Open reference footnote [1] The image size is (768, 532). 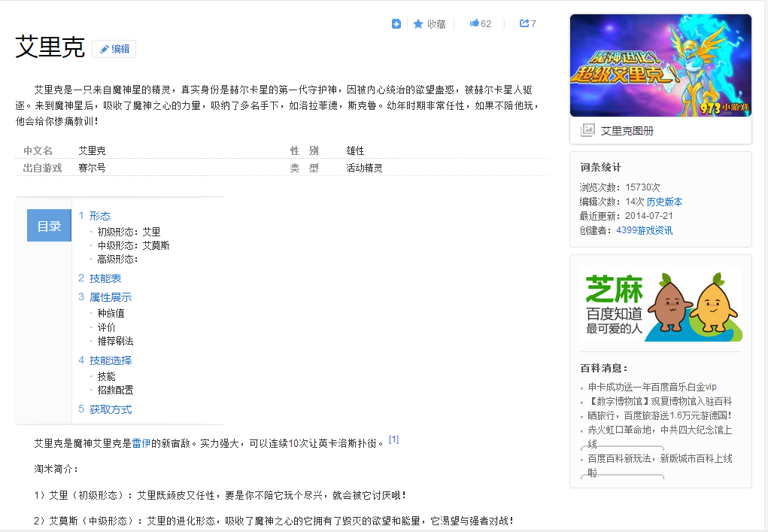point(394,439)
